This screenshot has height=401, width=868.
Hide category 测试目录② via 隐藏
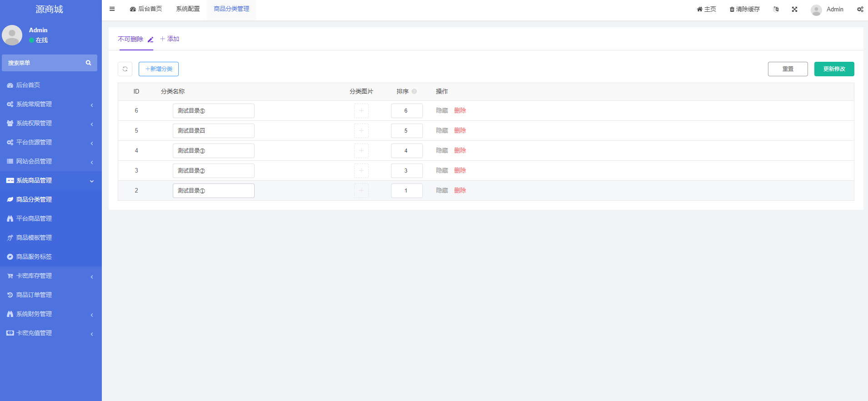coord(442,171)
